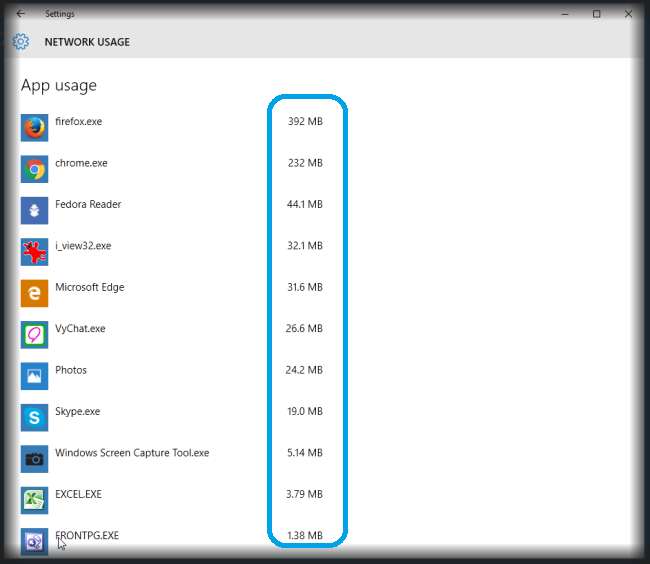Select the VyChat.exe name label
The height and width of the screenshot is (564, 650).
(80, 329)
